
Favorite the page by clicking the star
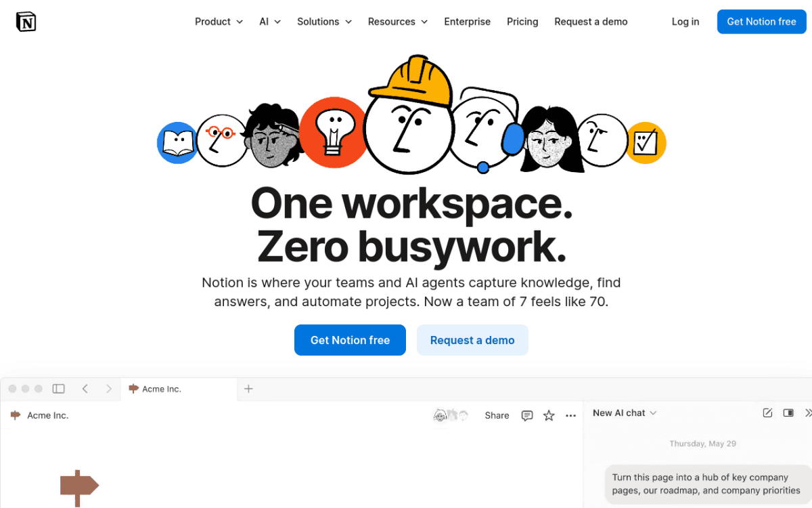click(549, 415)
